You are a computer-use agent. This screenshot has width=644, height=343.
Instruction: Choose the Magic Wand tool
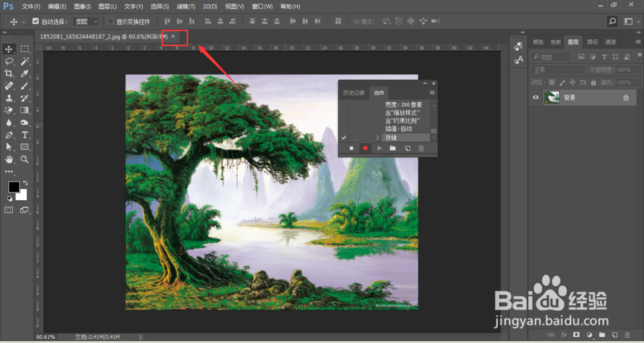point(24,61)
